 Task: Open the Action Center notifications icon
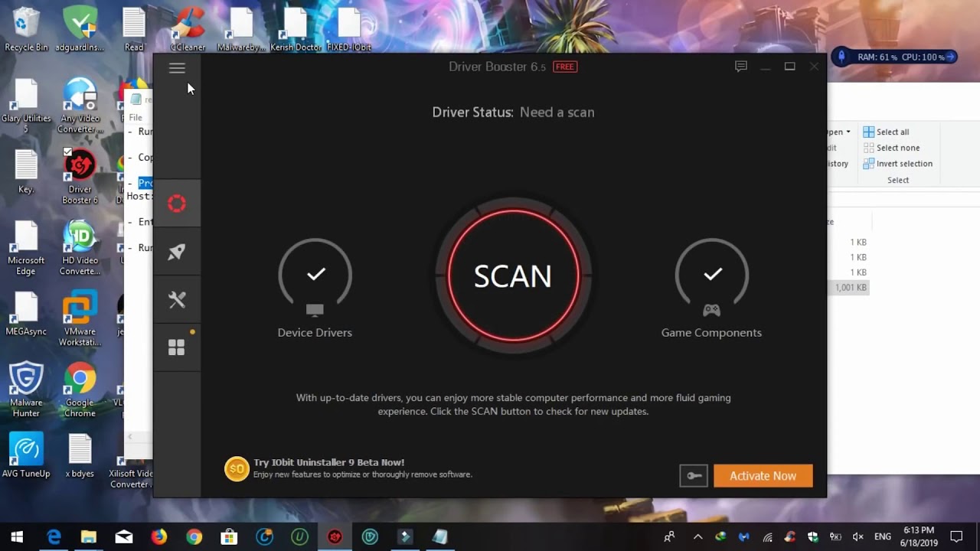956,537
